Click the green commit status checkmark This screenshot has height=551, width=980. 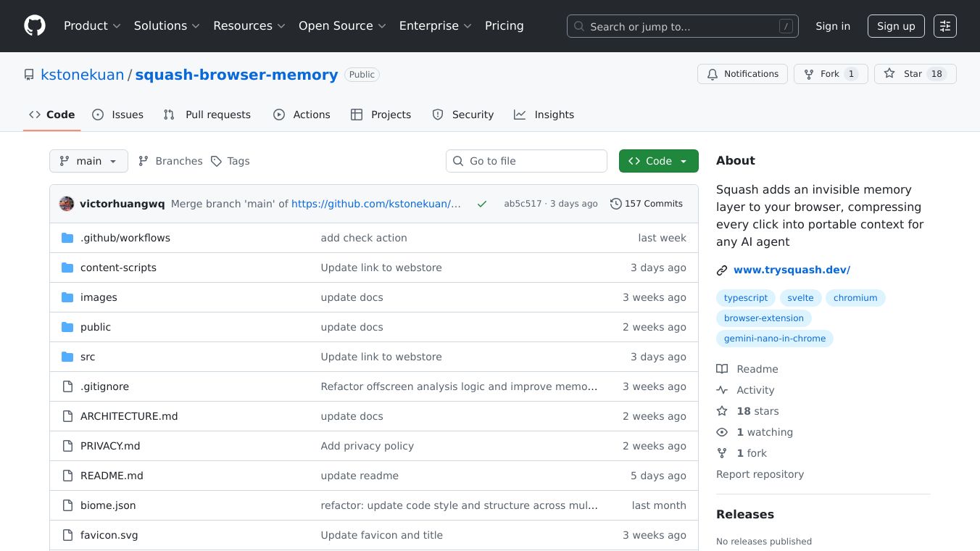482,204
